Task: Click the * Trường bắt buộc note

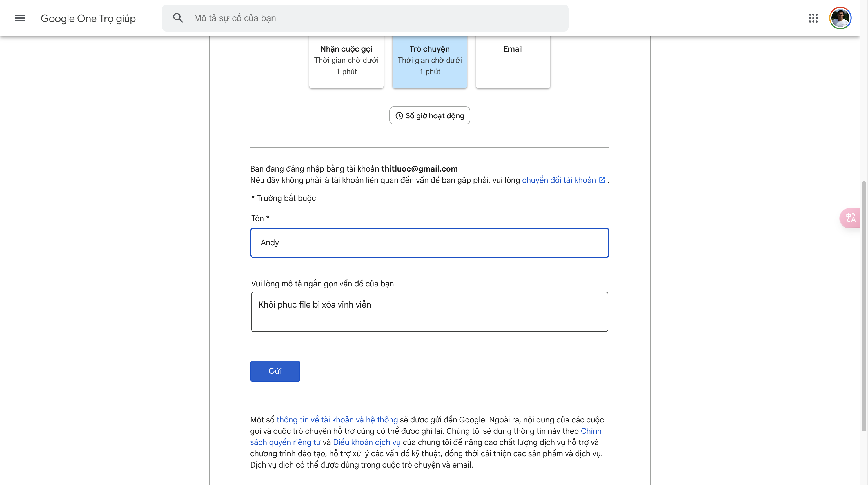Action: (x=283, y=198)
